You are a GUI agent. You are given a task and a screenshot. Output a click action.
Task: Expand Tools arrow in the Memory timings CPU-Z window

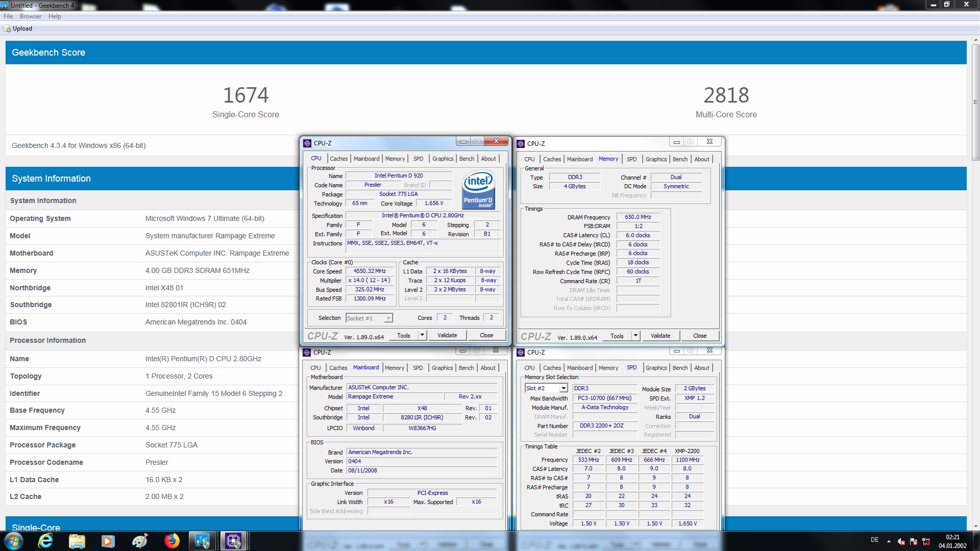click(x=635, y=336)
